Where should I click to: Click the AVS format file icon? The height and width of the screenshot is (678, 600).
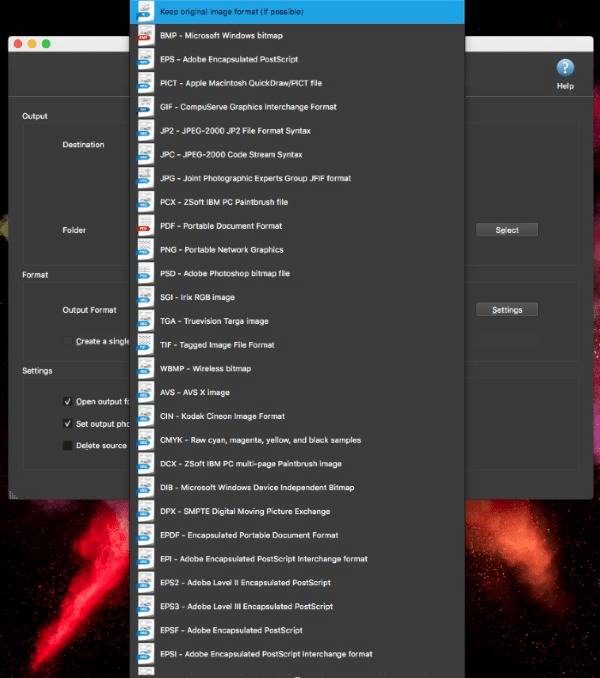145,392
